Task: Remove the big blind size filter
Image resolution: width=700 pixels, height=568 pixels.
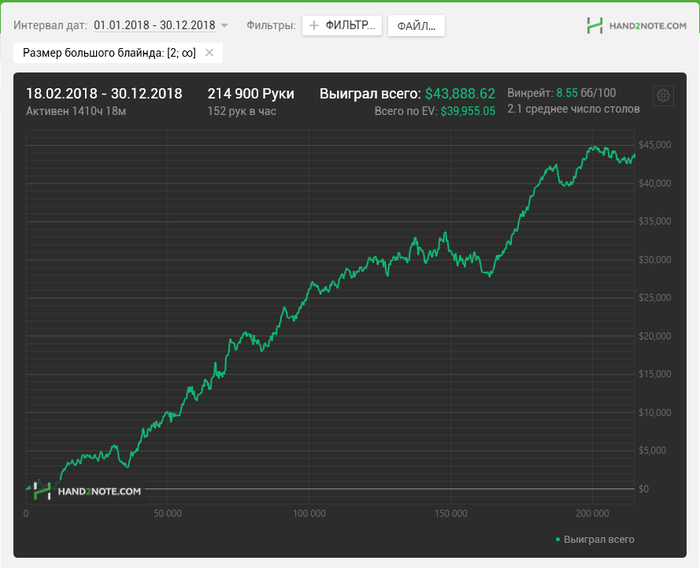Action: coord(209,53)
